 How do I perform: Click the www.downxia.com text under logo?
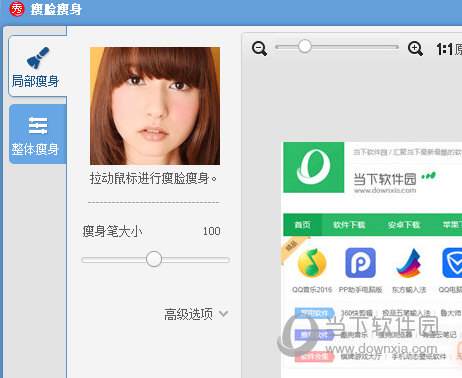[x=385, y=191]
